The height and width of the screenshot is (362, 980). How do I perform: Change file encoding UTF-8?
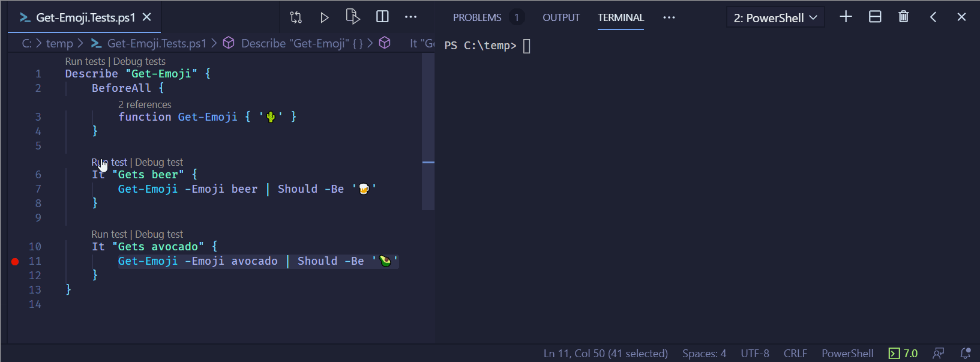click(755, 353)
